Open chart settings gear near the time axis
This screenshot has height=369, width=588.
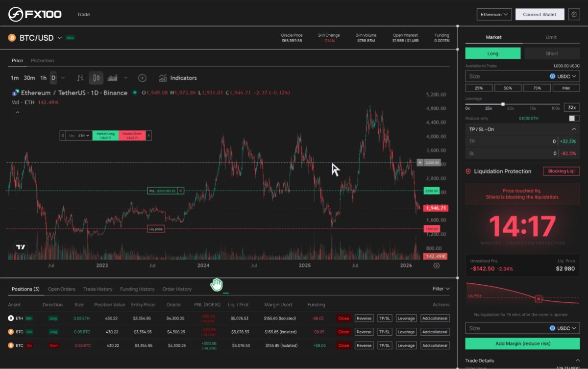pyautogui.click(x=437, y=265)
